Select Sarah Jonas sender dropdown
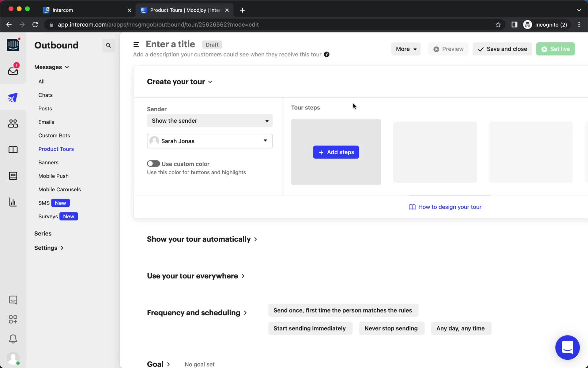The image size is (588, 368). [x=209, y=141]
